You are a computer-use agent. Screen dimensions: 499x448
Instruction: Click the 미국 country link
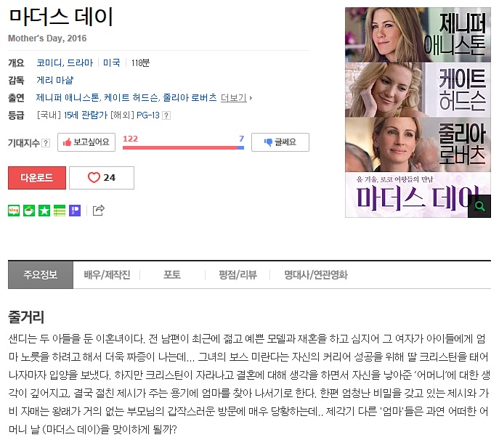pos(112,63)
